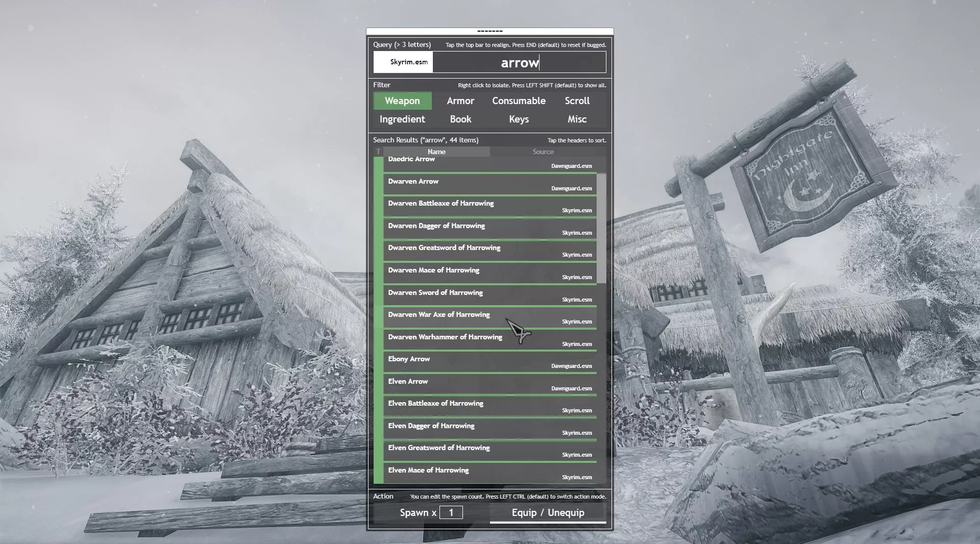Toggle the Misc filter
The image size is (980, 544).
coord(577,119)
